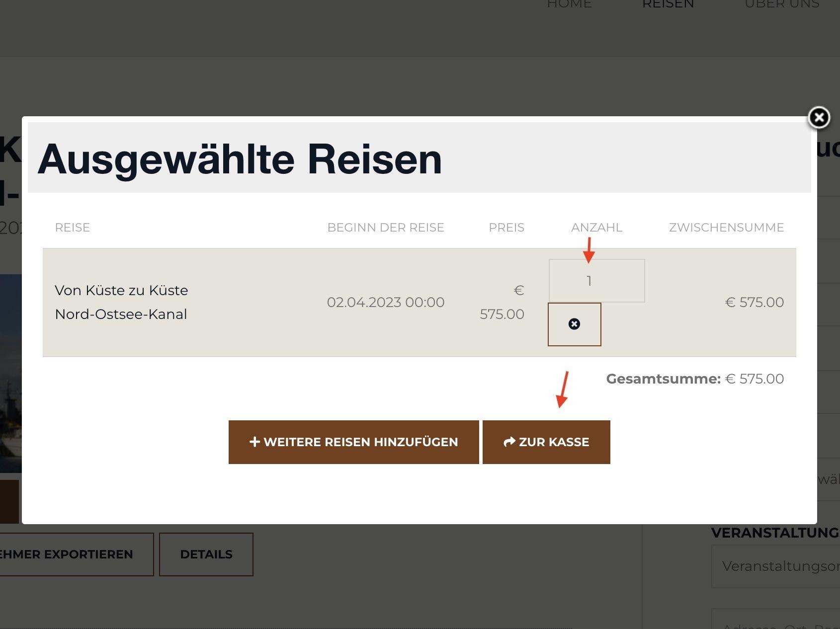Proceed via the Zur Kasse button
840x629 pixels.
(546, 442)
